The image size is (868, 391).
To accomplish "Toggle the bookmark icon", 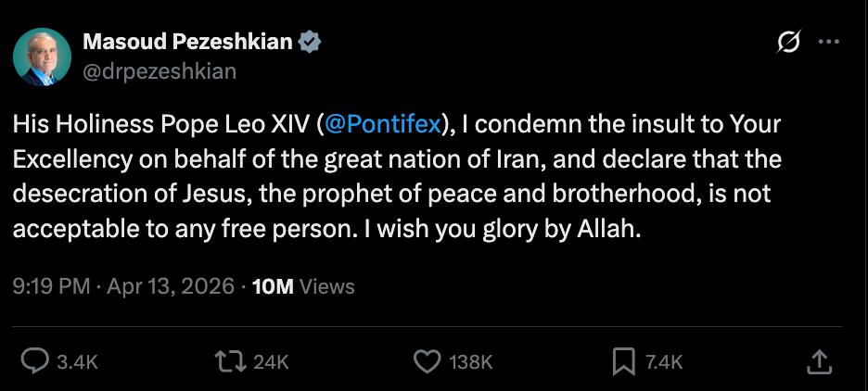I will click(x=624, y=361).
